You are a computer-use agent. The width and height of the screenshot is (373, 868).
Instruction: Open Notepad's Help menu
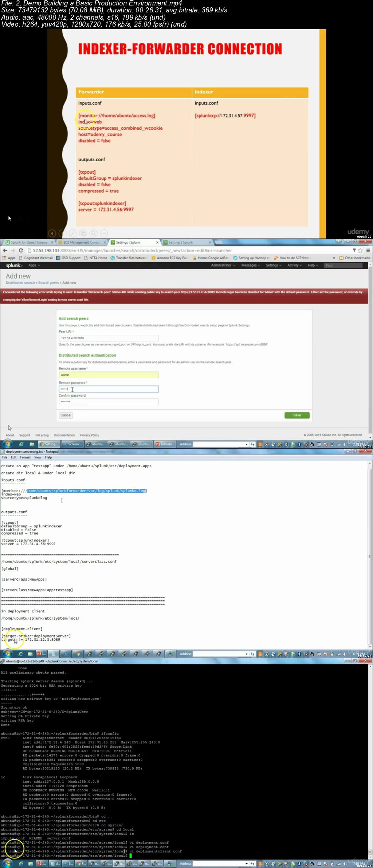[x=48, y=457]
